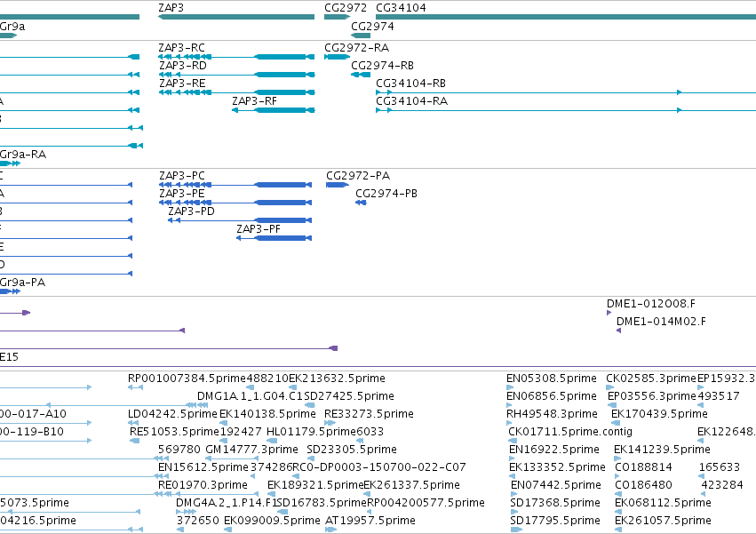756x534 pixels.
Task: Select transcript ZAP3-RF label
Action: [255, 101]
